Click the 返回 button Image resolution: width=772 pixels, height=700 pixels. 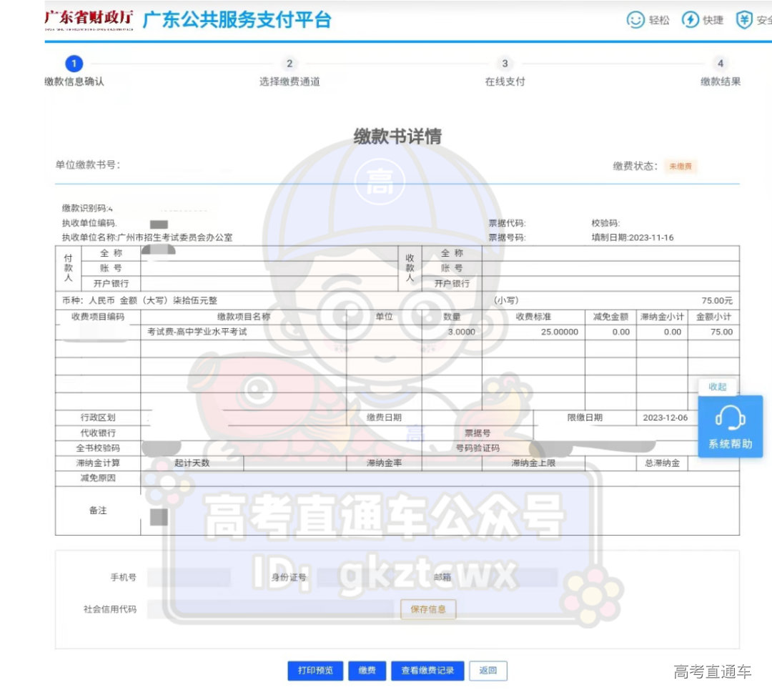coord(488,671)
